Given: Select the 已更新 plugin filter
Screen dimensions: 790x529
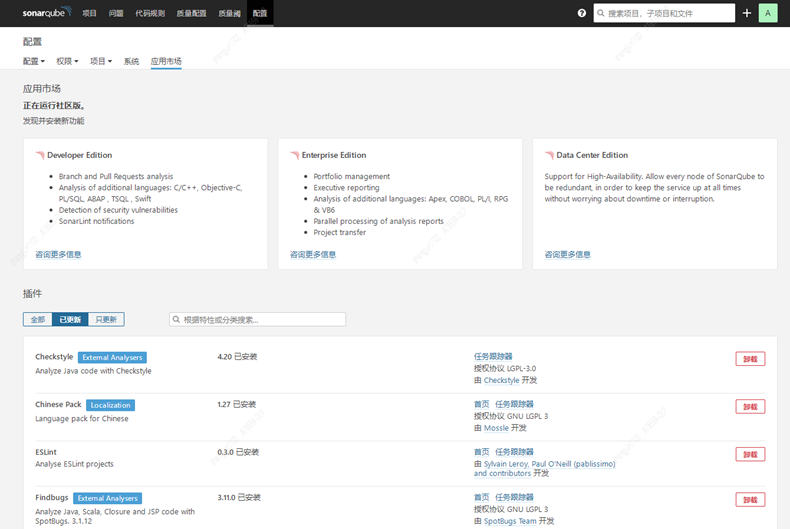Looking at the screenshot, I should pyautogui.click(x=70, y=319).
